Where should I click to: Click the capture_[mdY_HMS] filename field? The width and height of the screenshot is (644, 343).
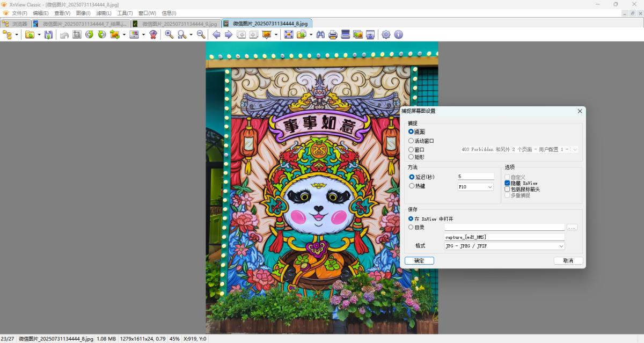pos(504,237)
